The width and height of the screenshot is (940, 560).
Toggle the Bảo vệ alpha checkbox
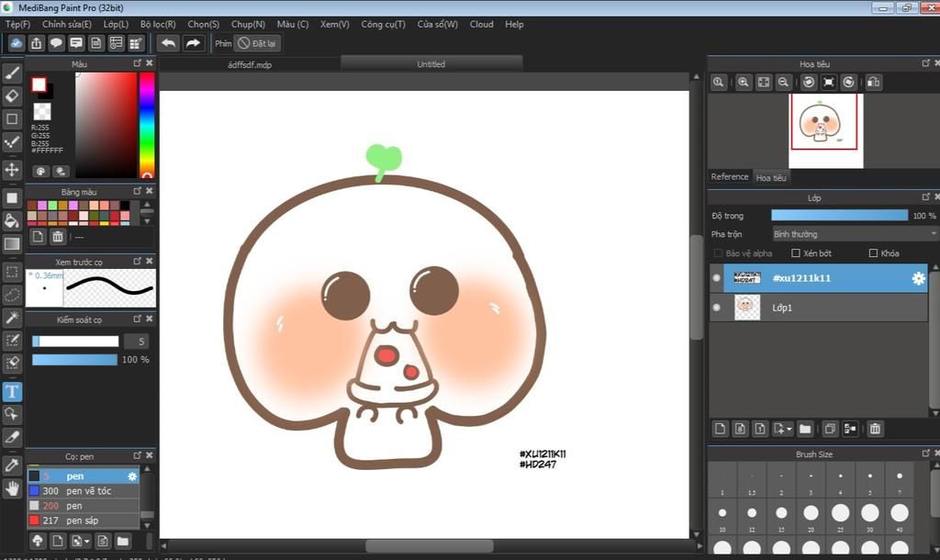point(718,253)
